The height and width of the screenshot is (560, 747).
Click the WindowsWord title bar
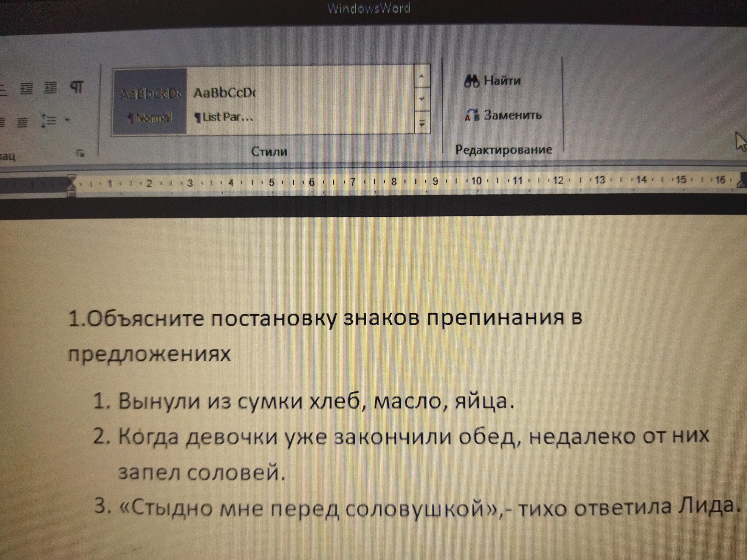[369, 8]
